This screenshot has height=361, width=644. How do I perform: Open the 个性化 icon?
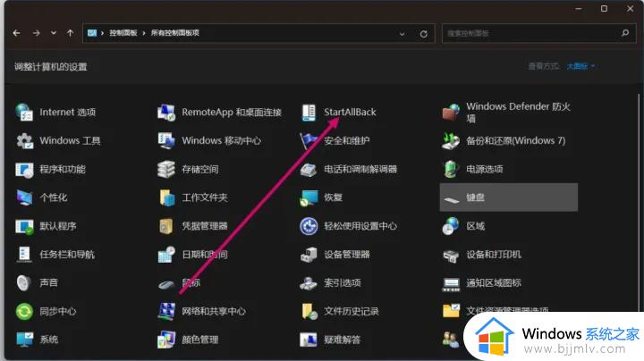[x=24, y=197]
